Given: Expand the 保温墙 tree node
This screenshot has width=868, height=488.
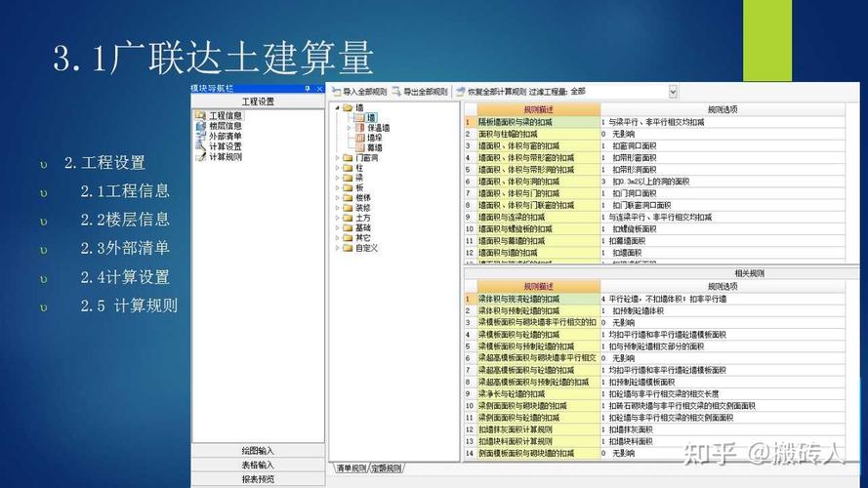Looking at the screenshot, I should 349,128.
